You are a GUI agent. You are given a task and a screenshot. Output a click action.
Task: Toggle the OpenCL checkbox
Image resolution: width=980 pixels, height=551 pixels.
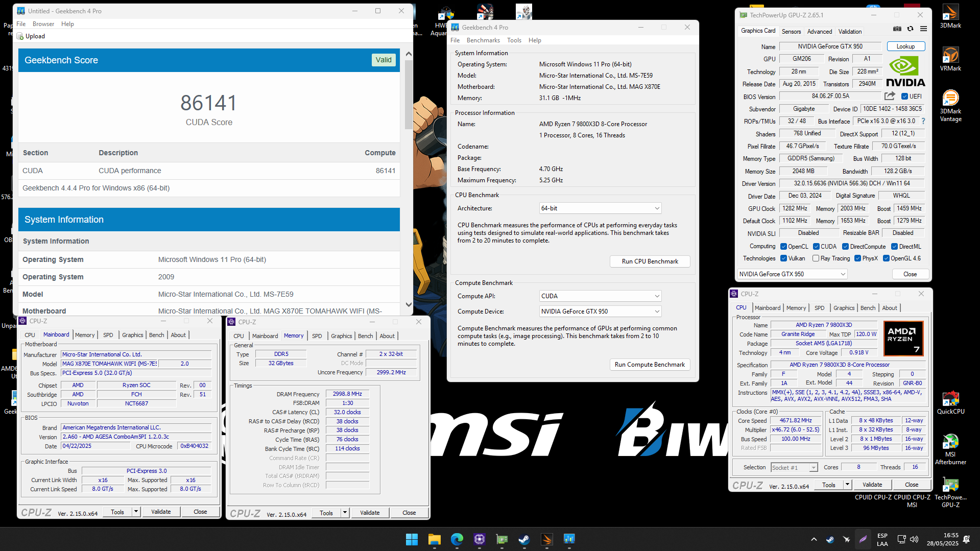click(783, 247)
